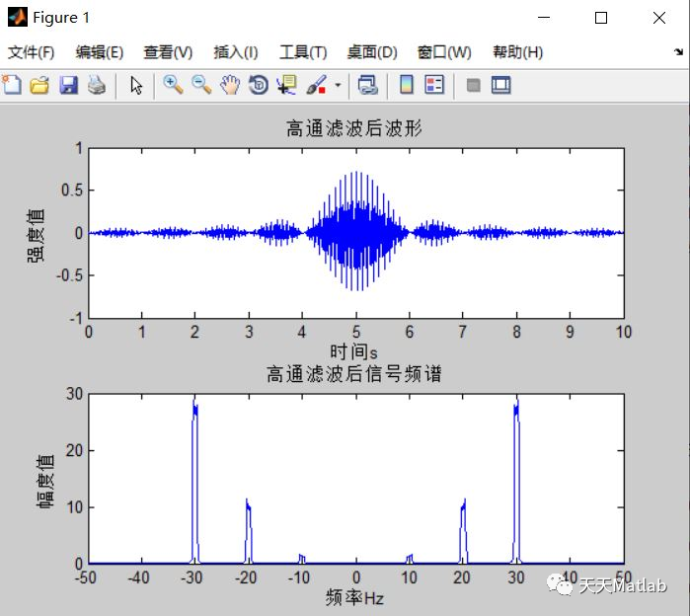Close the Figure 1 window

[x=659, y=18]
